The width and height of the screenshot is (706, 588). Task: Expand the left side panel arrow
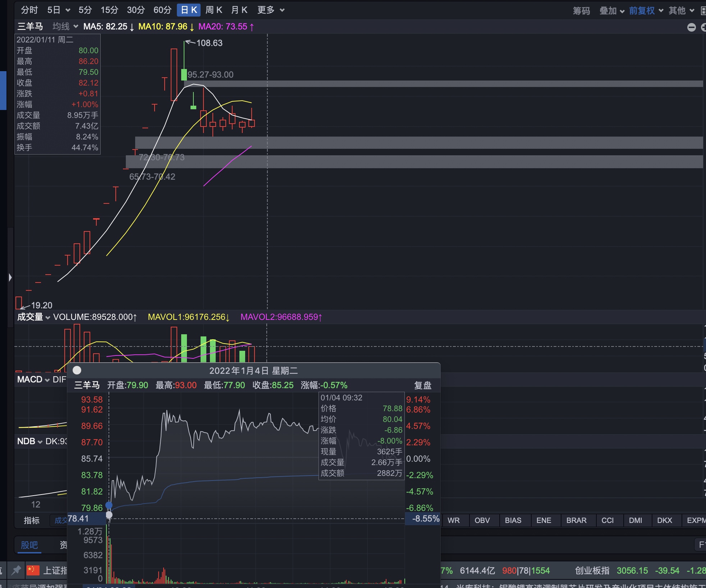(x=10, y=277)
